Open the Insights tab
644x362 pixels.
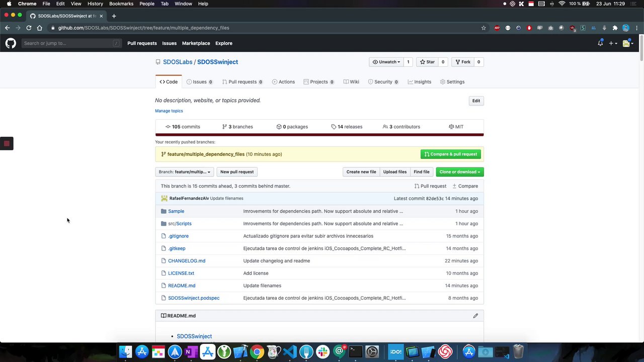[x=420, y=82]
